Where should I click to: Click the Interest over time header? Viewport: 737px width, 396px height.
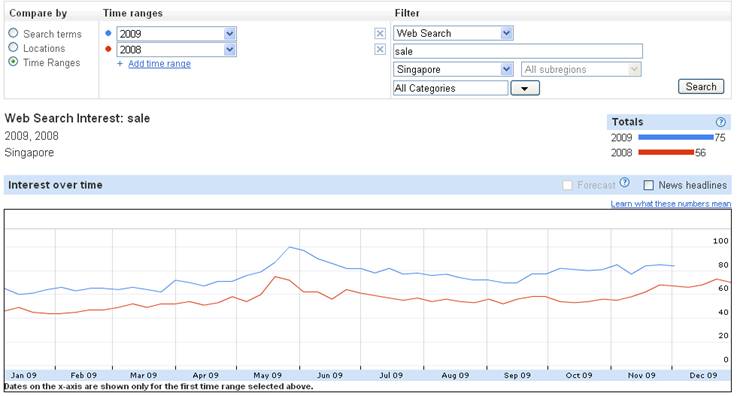pyautogui.click(x=55, y=185)
